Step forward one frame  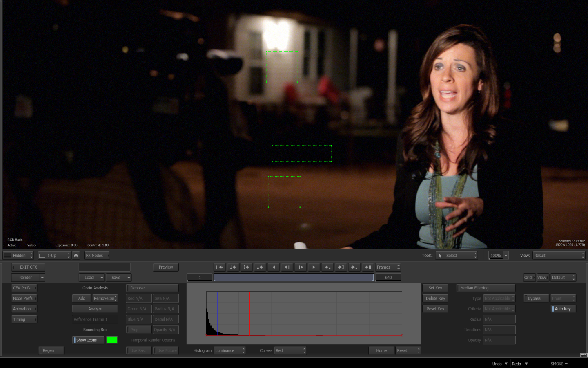(x=300, y=267)
